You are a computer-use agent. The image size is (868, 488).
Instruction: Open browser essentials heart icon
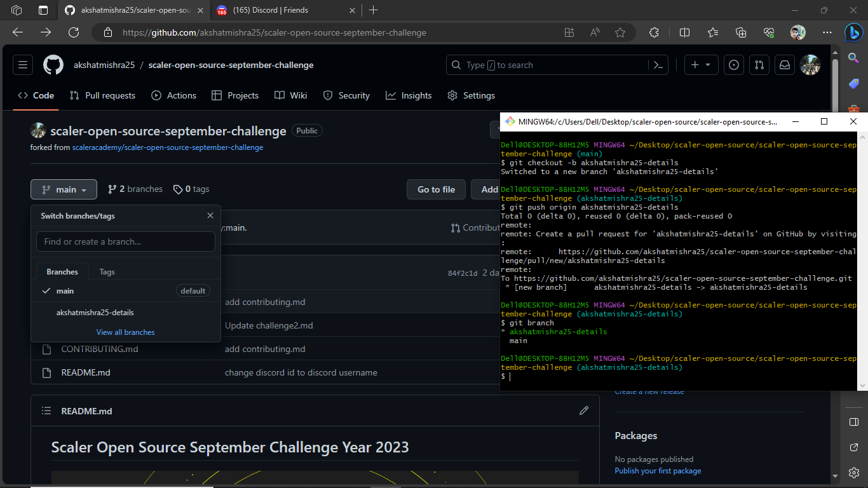(769, 32)
